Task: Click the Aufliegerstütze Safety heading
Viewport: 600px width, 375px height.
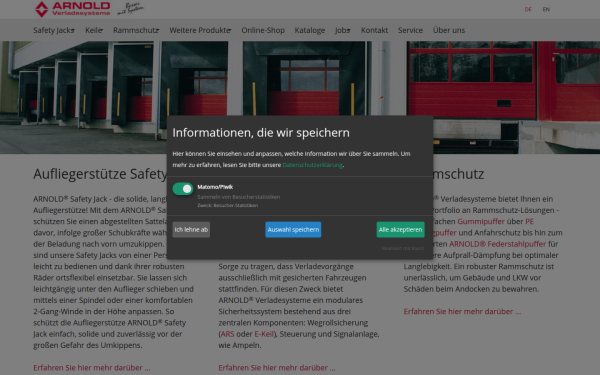Action: 100,174
